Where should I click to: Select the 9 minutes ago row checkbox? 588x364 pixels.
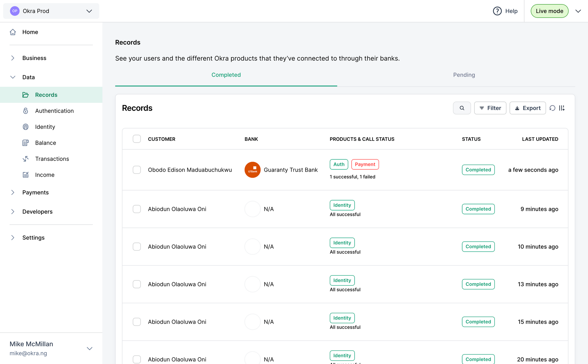click(137, 209)
